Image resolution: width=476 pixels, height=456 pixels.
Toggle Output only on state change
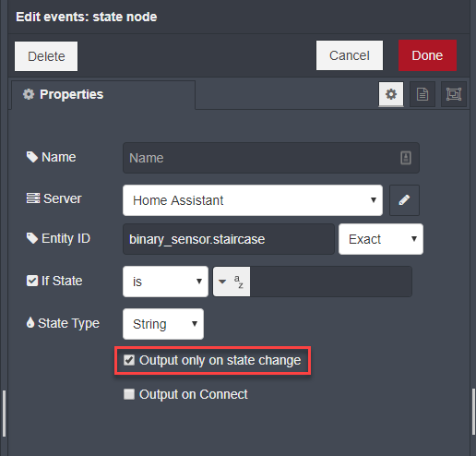tap(129, 360)
